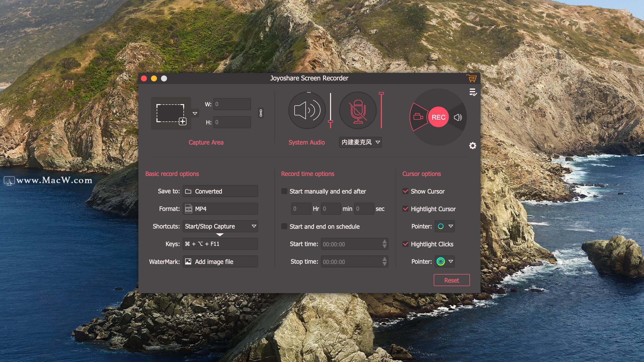Viewport: 644px width, 362px height.
Task: Click the MP4 format selector field
Action: [x=220, y=209]
